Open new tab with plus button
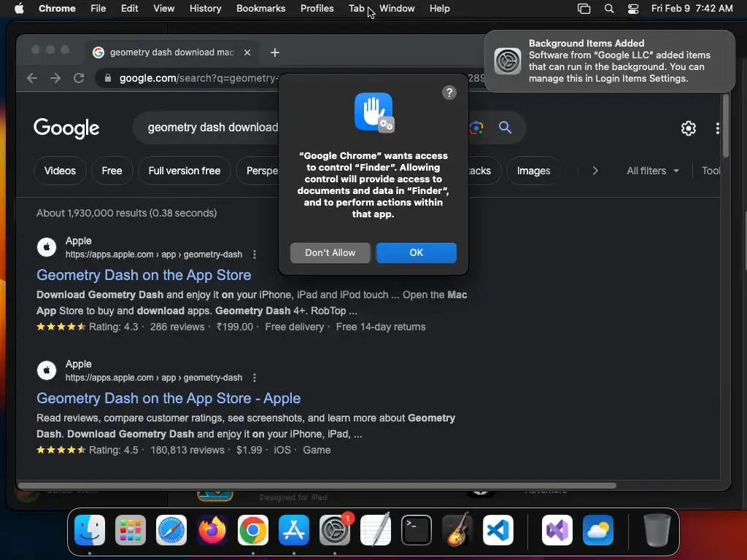Viewport: 747px width, 560px height. 274,52
